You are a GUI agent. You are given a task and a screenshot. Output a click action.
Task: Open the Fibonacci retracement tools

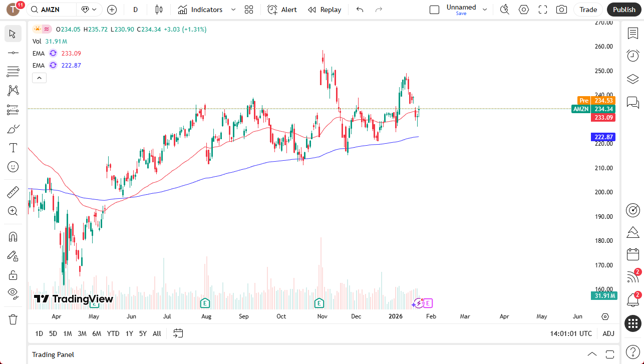(13, 72)
